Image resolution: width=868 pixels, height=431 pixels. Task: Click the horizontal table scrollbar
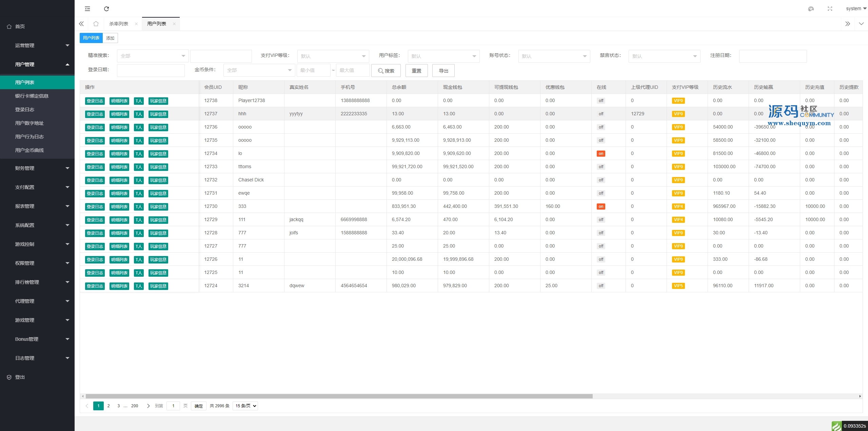(339, 396)
